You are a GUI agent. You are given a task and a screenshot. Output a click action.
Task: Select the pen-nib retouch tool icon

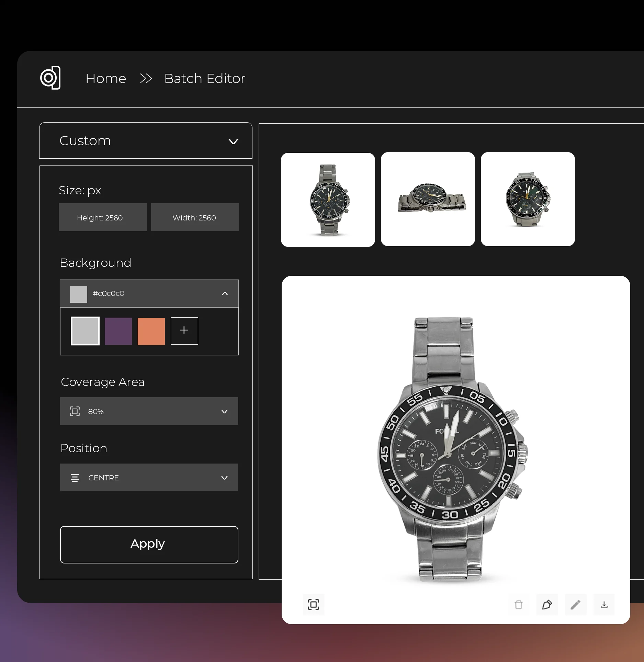pos(547,605)
